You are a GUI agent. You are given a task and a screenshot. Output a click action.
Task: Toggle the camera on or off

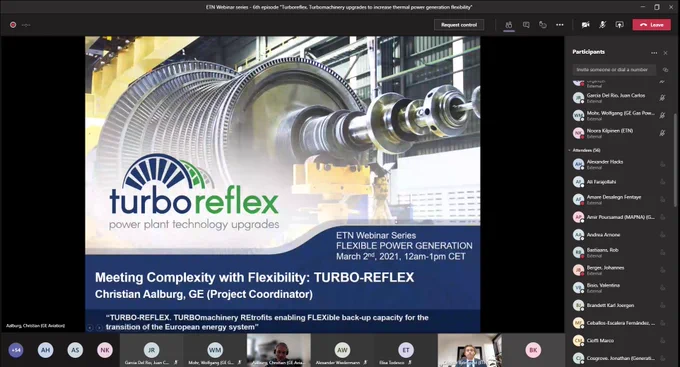(x=585, y=25)
